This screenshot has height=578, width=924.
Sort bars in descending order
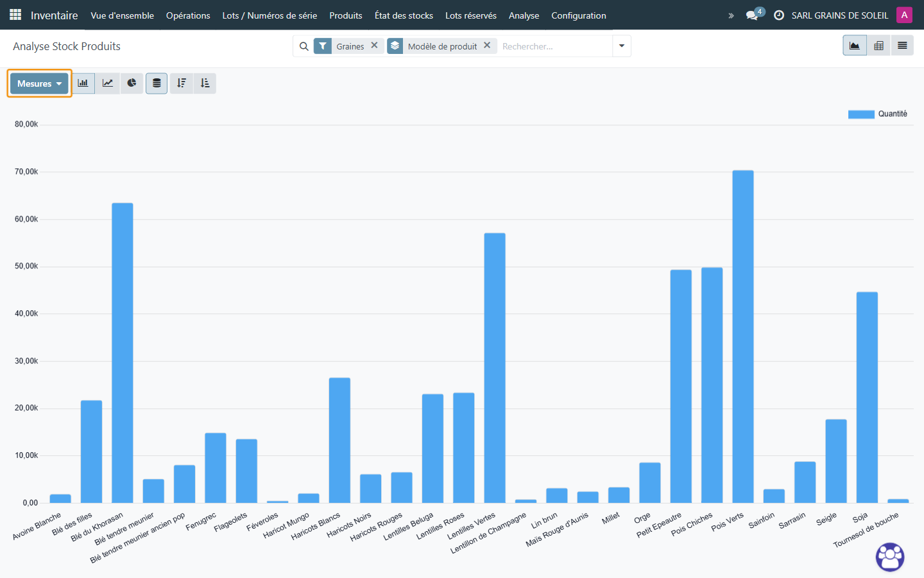click(x=182, y=83)
